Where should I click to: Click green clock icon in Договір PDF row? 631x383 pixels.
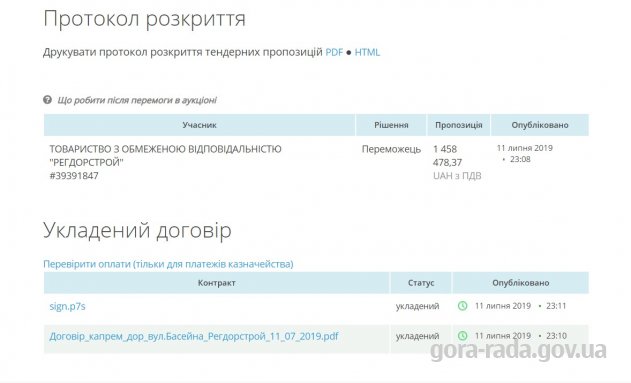click(463, 336)
